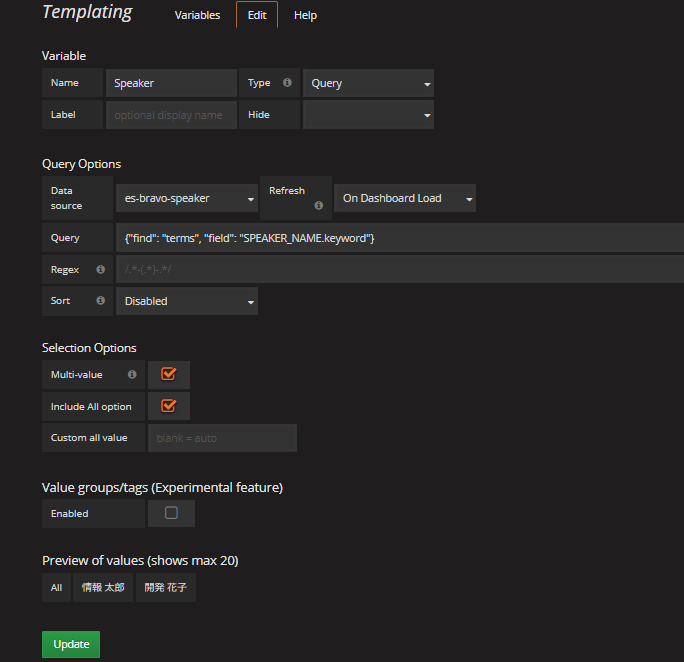This screenshot has height=662, width=684.
Task: Uncheck the Multi-value checkbox
Action: (x=169, y=374)
